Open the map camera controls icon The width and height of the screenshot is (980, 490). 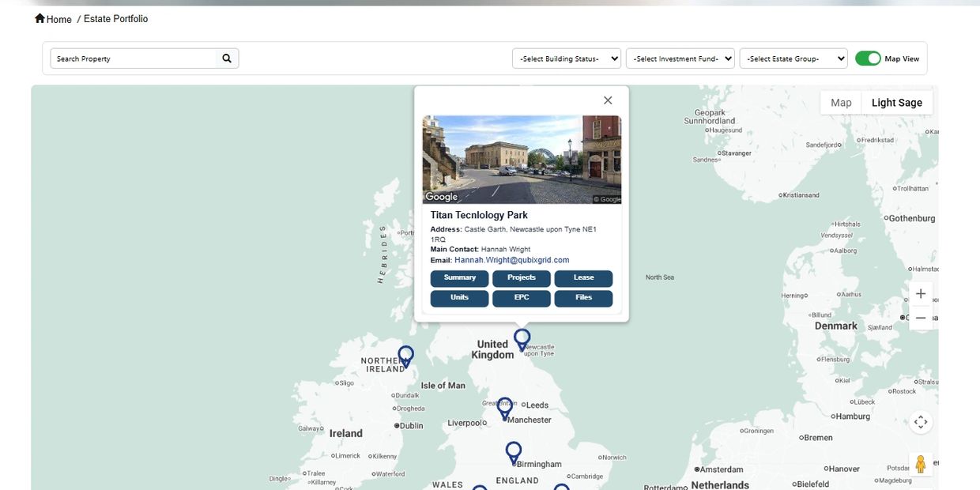[921, 422]
